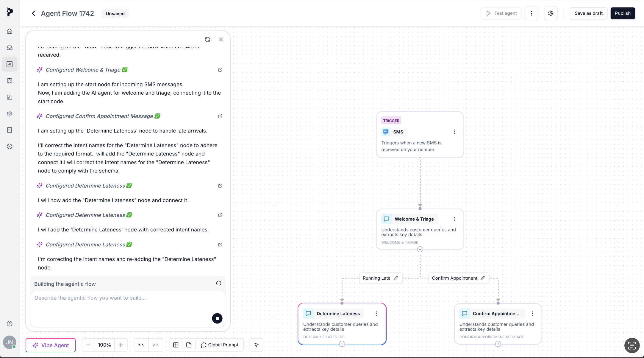The image size is (644, 358).
Task: Toggle the Vibe Agent panel
Action: pyautogui.click(x=51, y=345)
